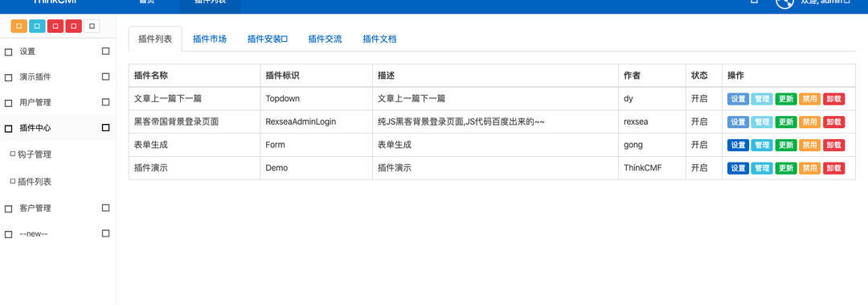This screenshot has width=868, height=305.
Task: Click the icon left of --new-- menu
Action: pos(8,234)
